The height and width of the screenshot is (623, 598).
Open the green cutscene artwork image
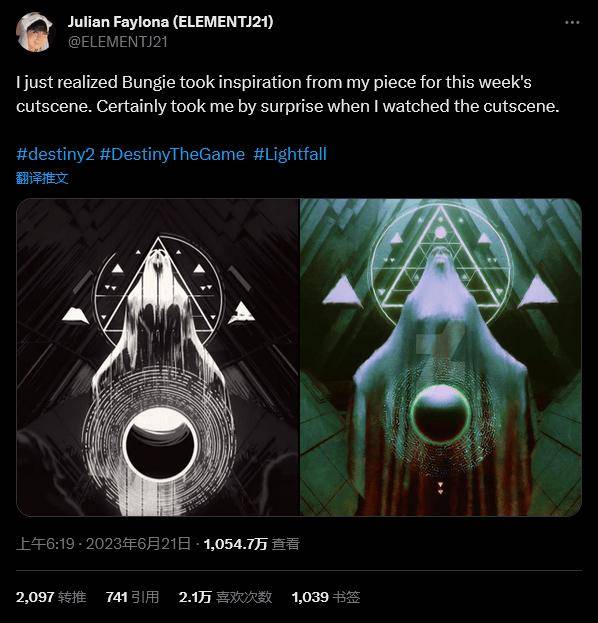[x=441, y=357]
